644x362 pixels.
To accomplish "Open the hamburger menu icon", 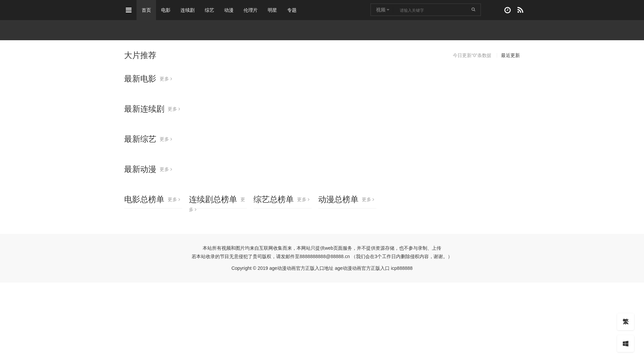I will coord(128,10).
